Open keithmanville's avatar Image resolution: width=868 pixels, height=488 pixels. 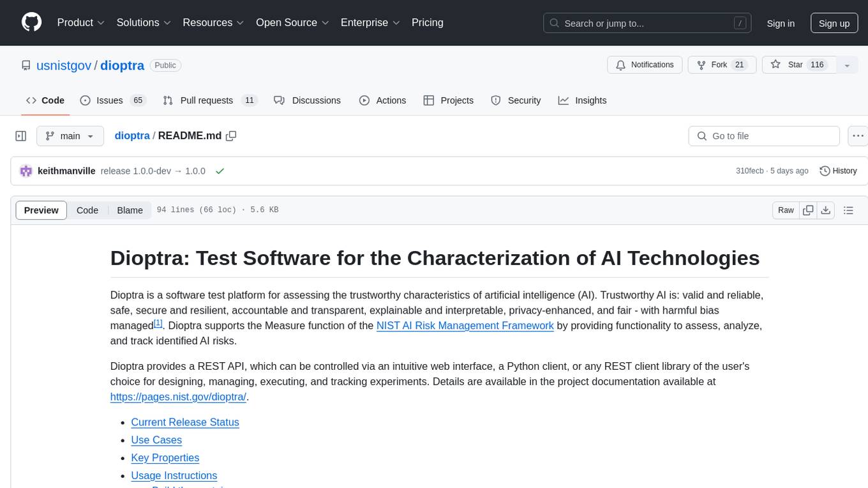click(x=26, y=171)
